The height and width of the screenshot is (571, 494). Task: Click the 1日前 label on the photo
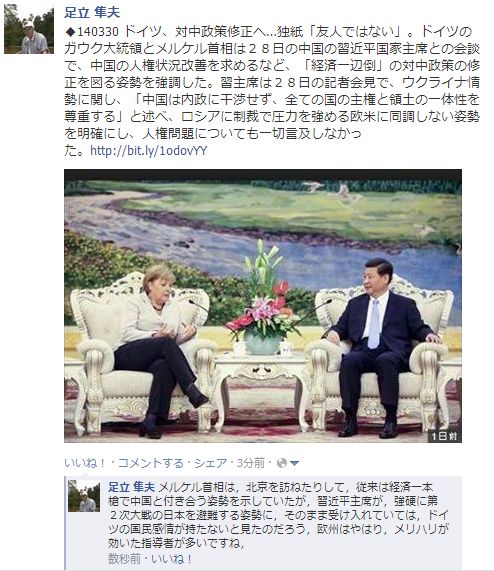[444, 436]
